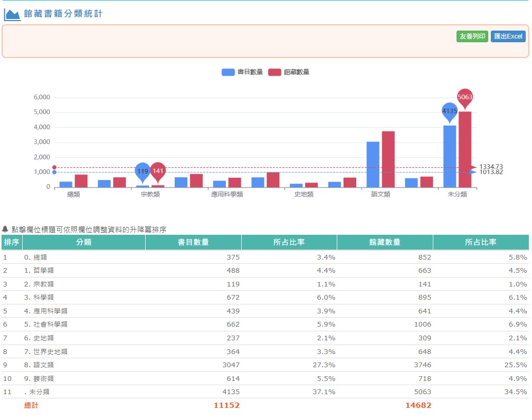Click the blue 4135 marker pin
532x420 pixels.
pyautogui.click(x=450, y=111)
